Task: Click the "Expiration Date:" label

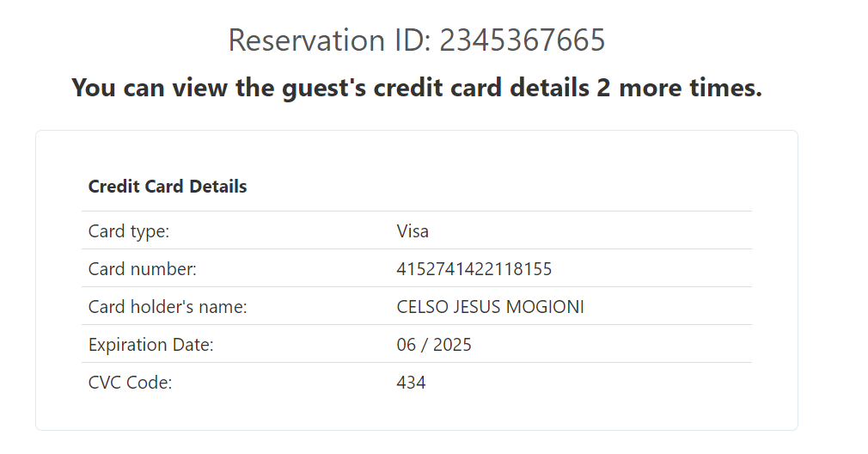Action: pos(150,345)
